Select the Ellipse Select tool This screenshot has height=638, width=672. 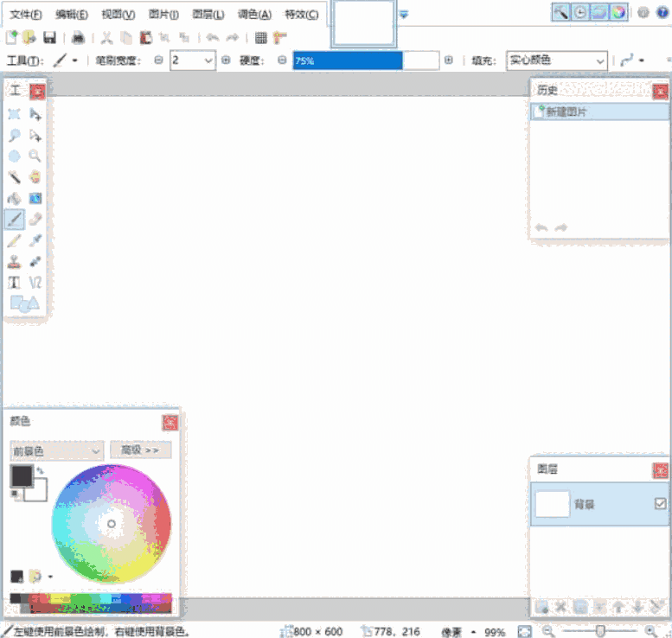pyautogui.click(x=14, y=156)
